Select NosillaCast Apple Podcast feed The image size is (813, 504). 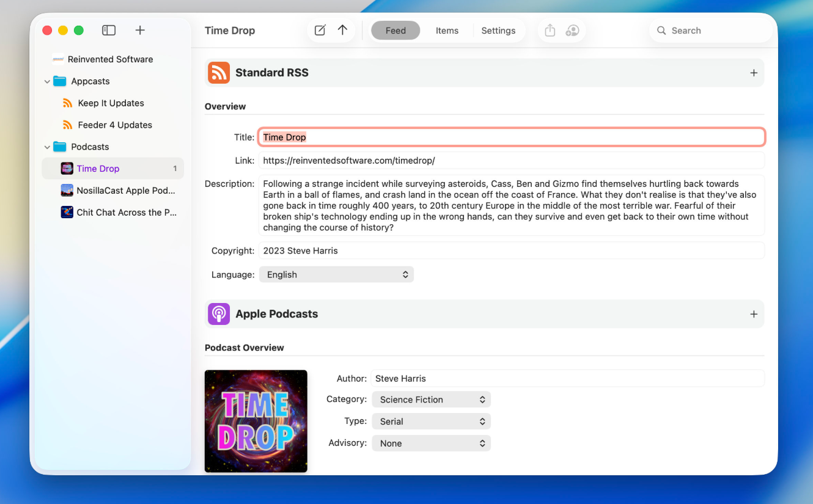112,191
